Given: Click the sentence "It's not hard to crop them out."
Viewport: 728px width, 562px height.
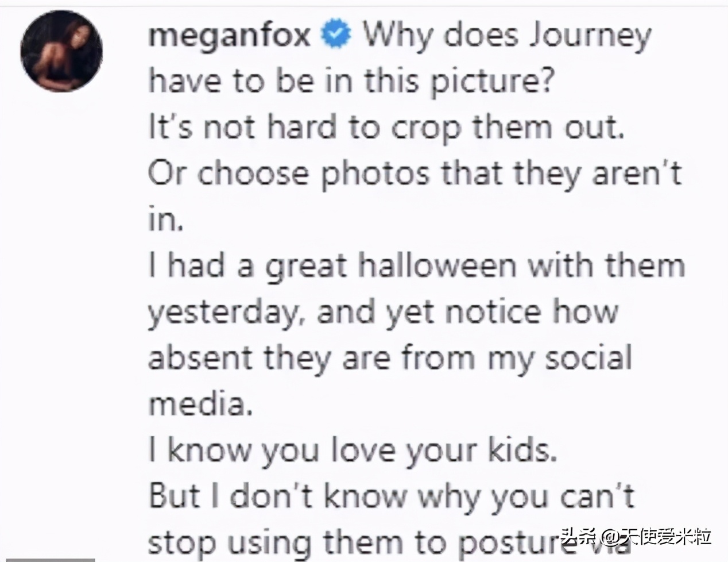Looking at the screenshot, I should pos(386,128).
